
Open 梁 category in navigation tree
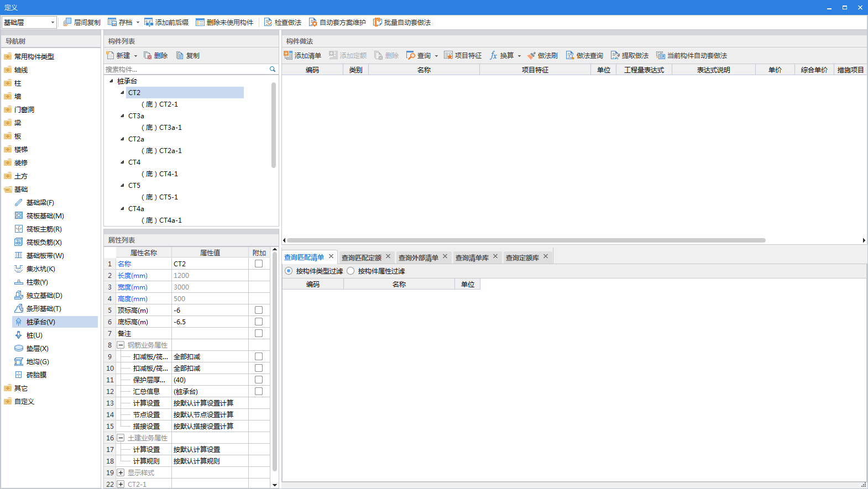(x=18, y=123)
